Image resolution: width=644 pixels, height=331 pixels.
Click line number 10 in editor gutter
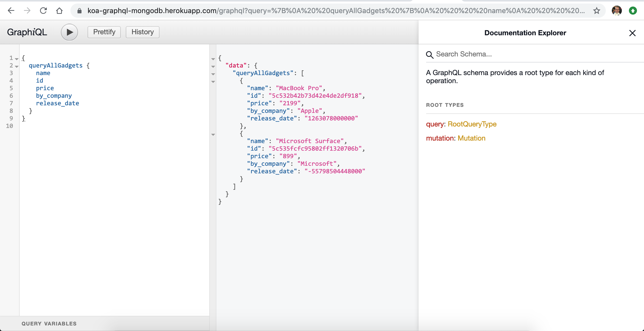[10, 126]
